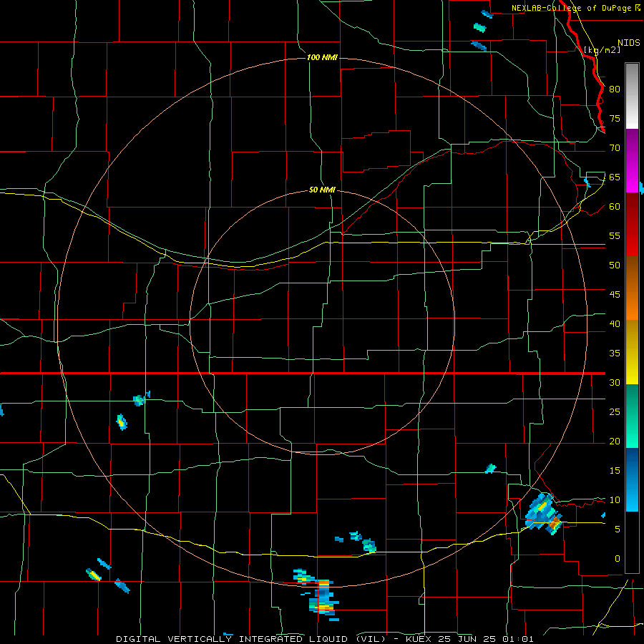Image resolution: width=644 pixels, height=644 pixels.
Task: Click the 50 value on the color scale
Action: pos(615,265)
